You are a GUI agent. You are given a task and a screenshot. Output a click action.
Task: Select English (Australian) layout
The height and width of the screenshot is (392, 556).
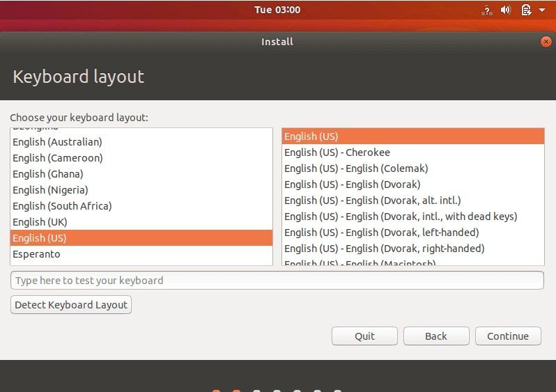tap(141, 142)
